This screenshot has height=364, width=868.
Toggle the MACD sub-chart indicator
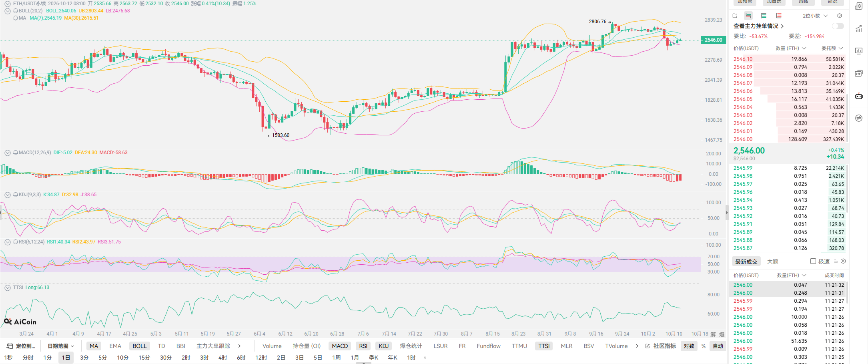point(340,346)
